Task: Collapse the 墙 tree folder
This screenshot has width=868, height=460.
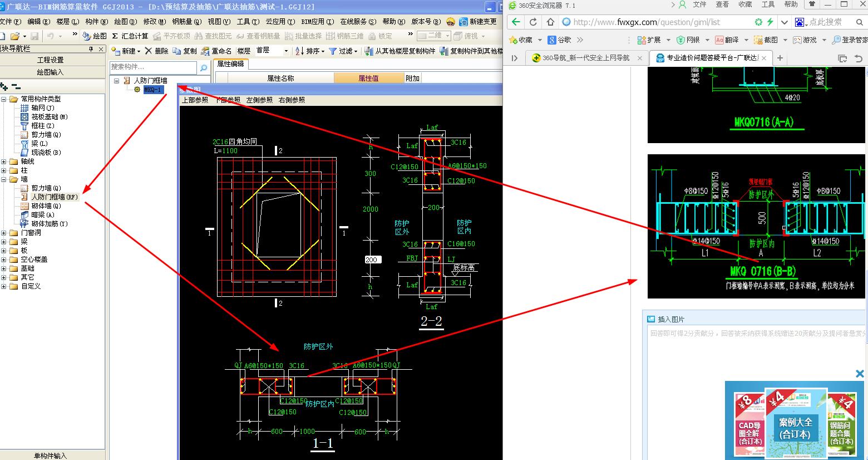Action: pos(4,179)
